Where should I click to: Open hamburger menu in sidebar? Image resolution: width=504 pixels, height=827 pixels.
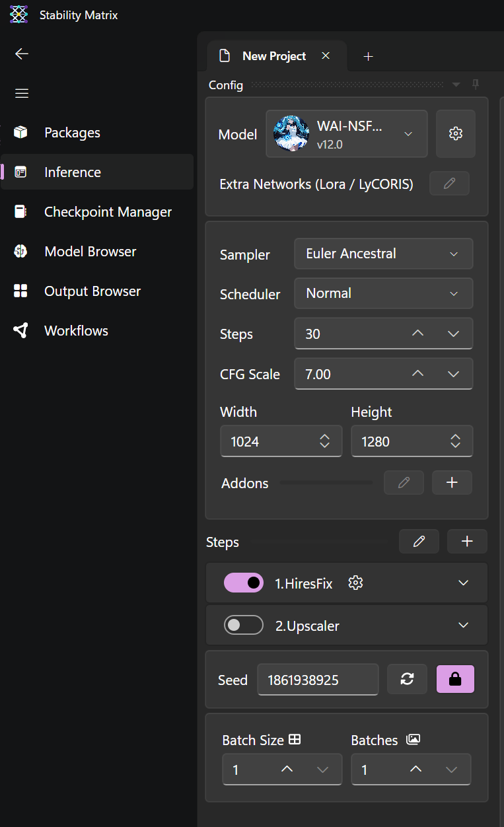click(x=22, y=93)
